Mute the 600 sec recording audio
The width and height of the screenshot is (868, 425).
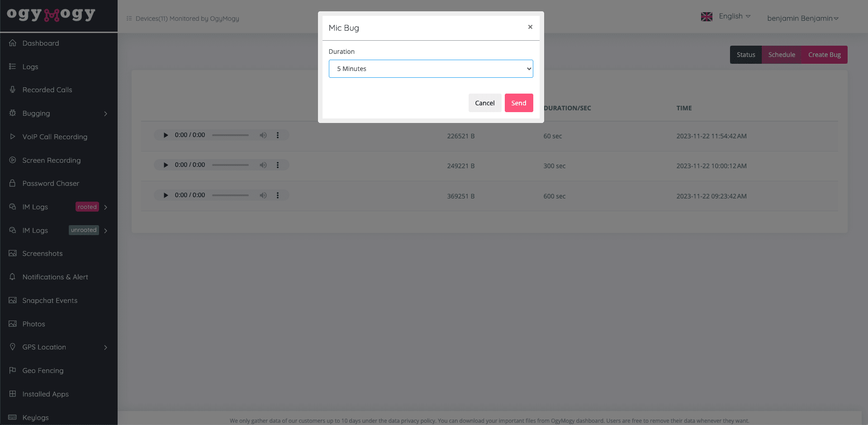[x=263, y=195]
